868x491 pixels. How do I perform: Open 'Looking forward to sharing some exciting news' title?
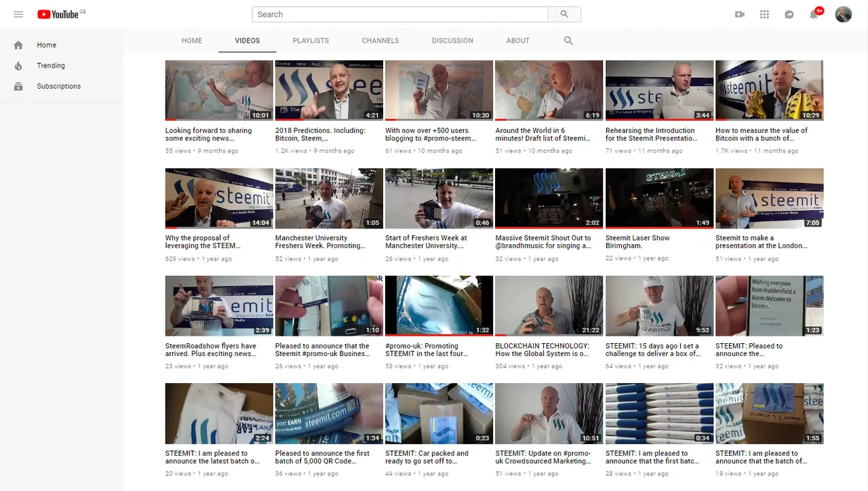click(209, 134)
